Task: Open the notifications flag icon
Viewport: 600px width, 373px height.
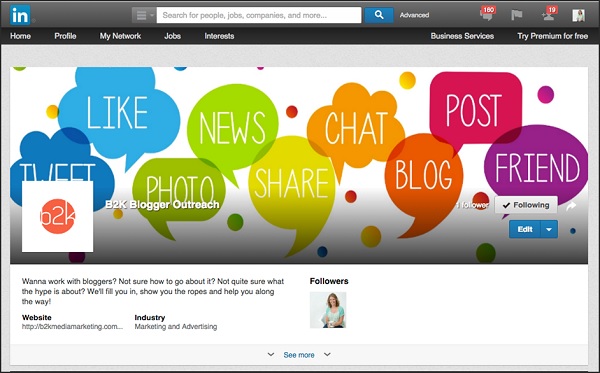Action: click(517, 15)
